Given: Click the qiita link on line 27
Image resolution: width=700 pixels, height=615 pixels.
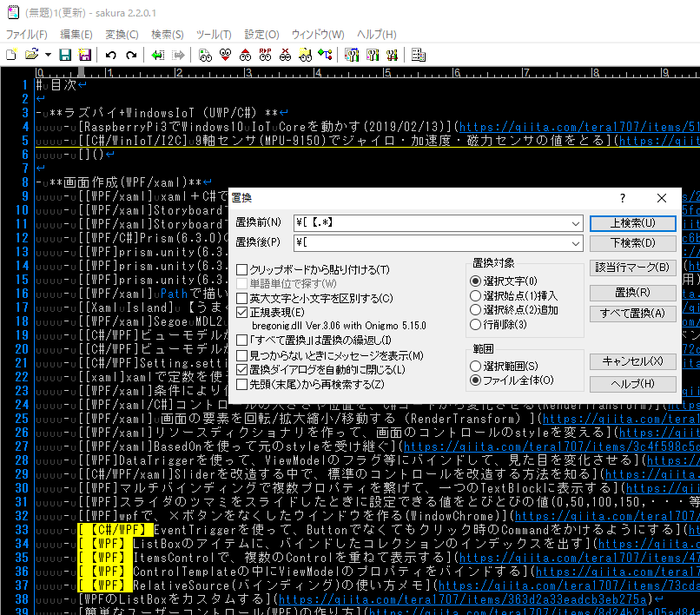Looking at the screenshot, I should 551,446.
